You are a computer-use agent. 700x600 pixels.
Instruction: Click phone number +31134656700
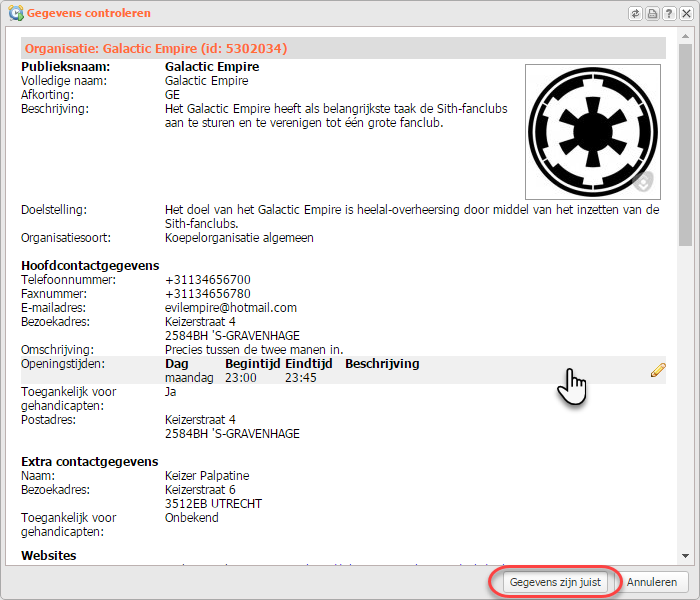(208, 280)
